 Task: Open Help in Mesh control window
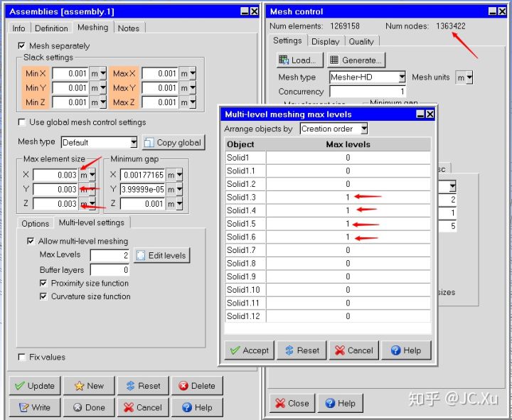point(341,404)
